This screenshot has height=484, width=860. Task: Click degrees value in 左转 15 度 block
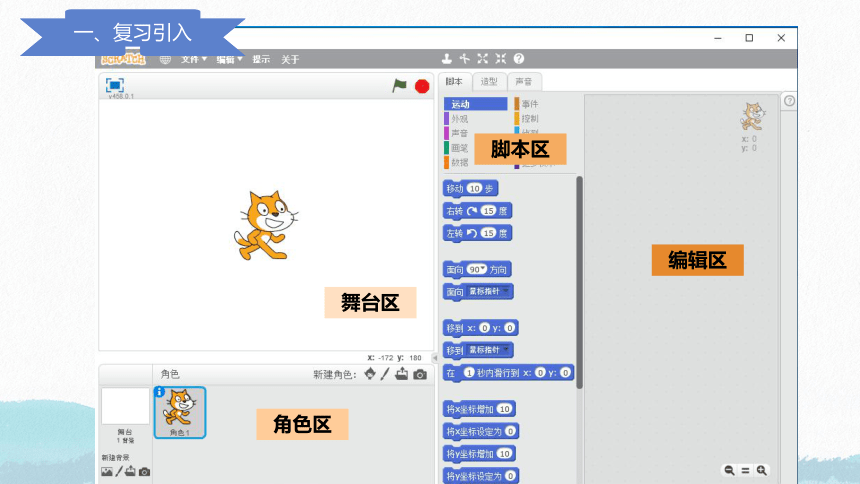489,233
